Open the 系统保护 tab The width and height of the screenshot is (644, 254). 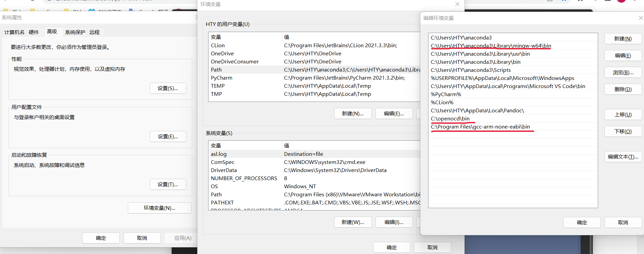[x=75, y=32]
